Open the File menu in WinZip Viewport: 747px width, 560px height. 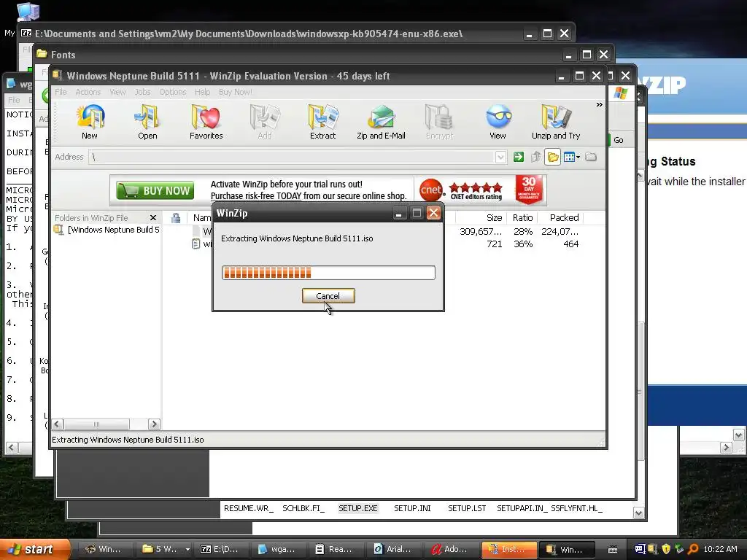[61, 92]
